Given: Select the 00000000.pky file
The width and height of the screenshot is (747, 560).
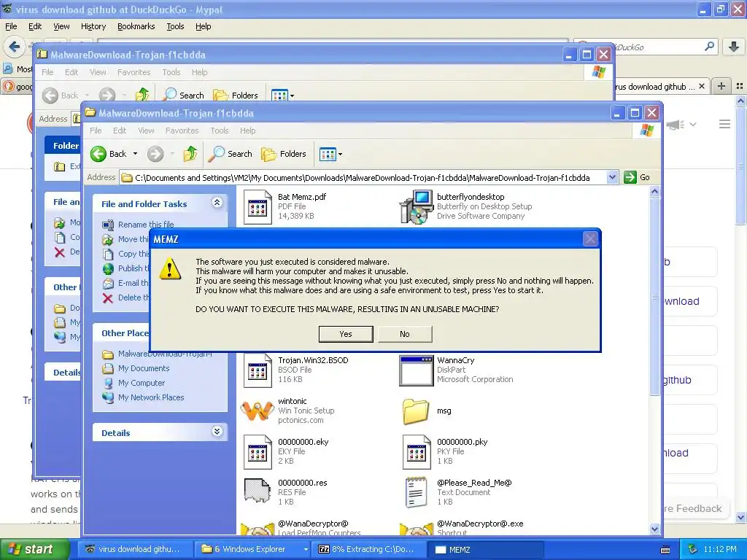Looking at the screenshot, I should (446, 451).
